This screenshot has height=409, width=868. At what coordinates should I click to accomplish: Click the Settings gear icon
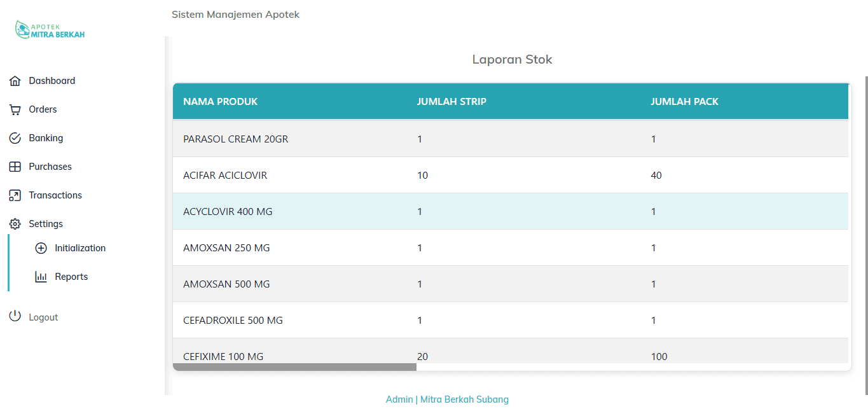tap(15, 224)
